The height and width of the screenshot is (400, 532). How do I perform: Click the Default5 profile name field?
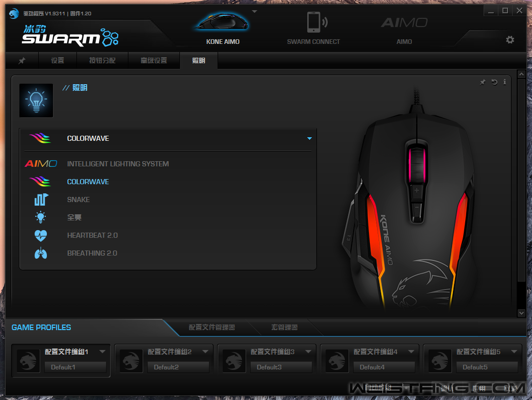click(487, 367)
